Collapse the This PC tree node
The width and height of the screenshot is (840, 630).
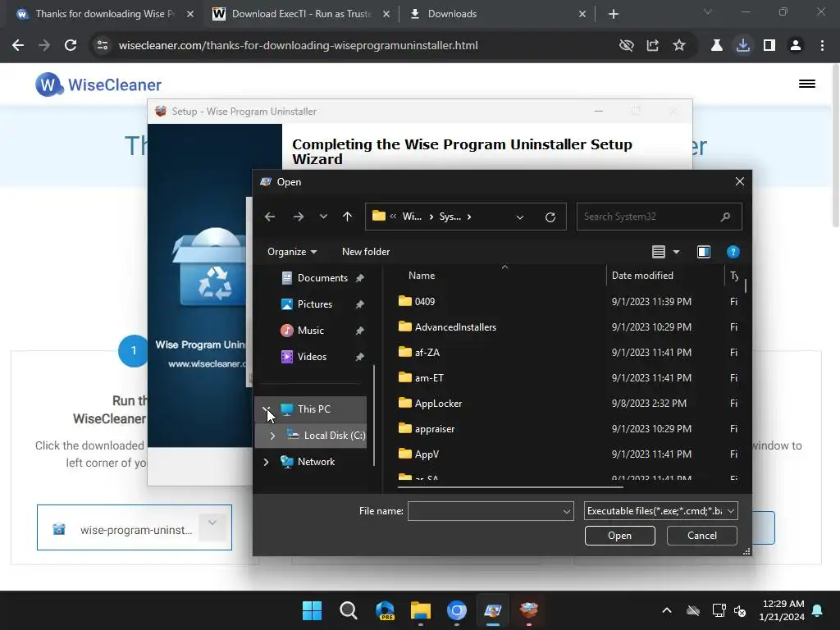click(267, 409)
